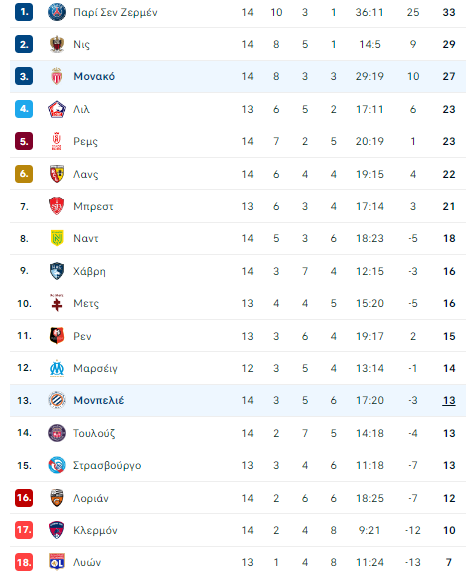Image resolution: width=466 pixels, height=578 pixels.
Task: Click the Nantes club crest
Action: click(57, 238)
